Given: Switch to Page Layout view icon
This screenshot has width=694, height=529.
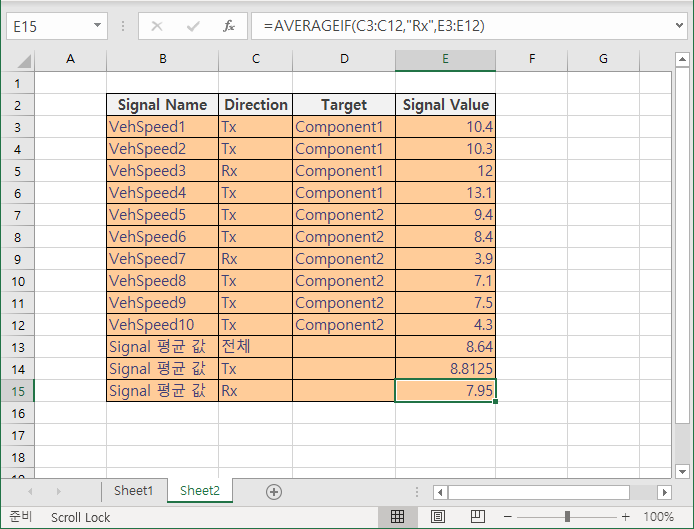Looking at the screenshot, I should click(438, 517).
